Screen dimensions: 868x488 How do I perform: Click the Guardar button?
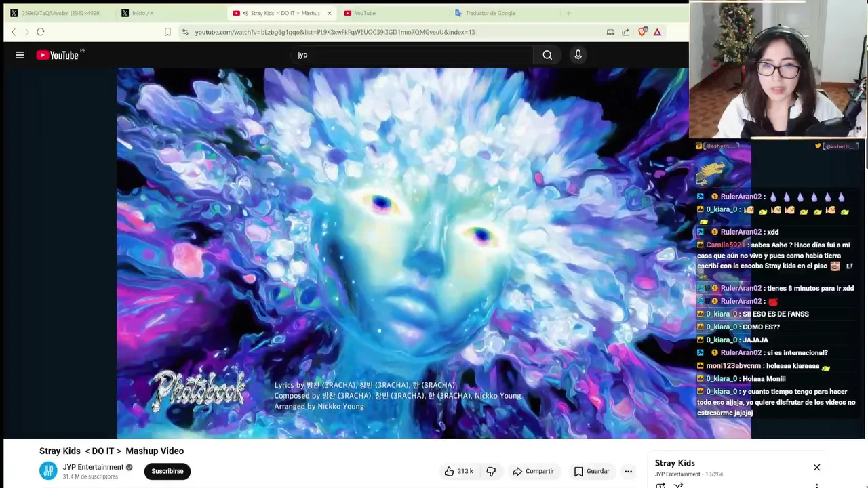591,471
